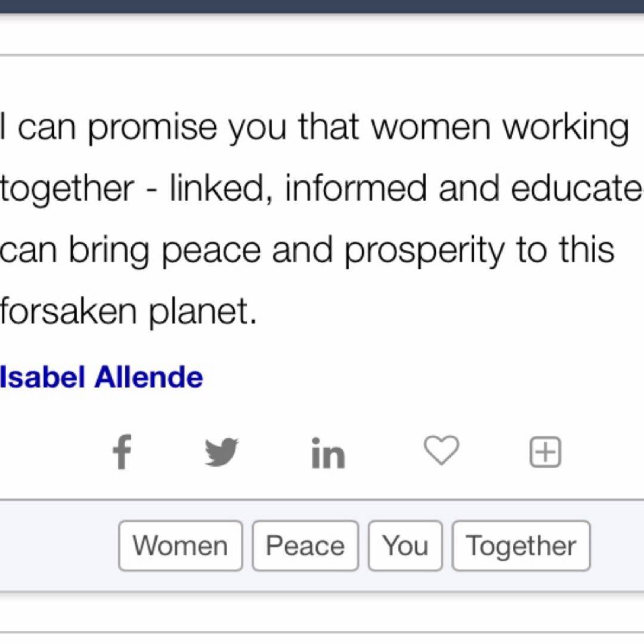Click the word "informed" in the quote
The width and height of the screenshot is (644, 644).
point(355,188)
